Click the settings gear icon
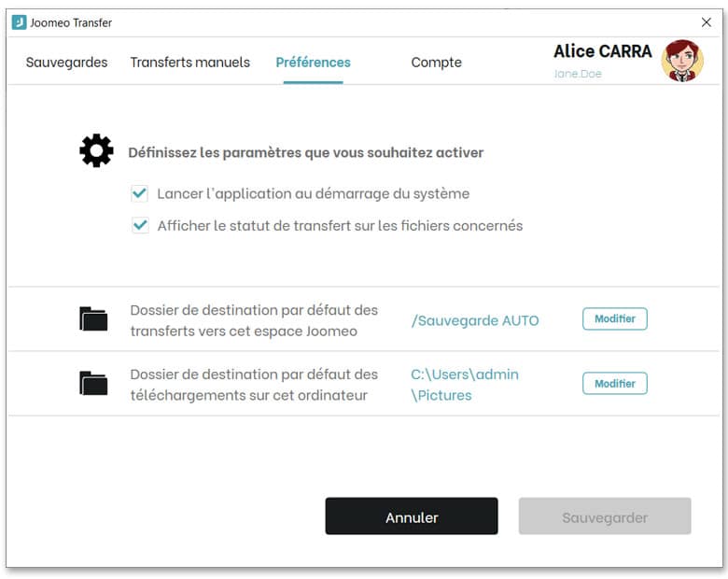The image size is (728, 579). (x=96, y=151)
